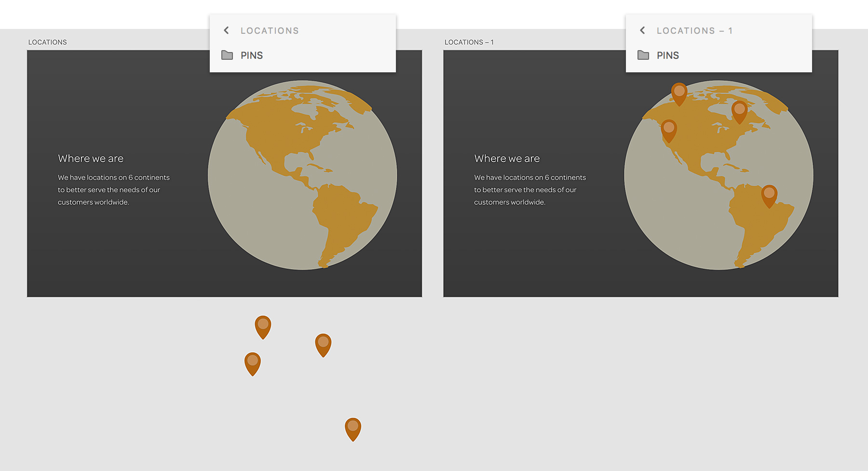Click "Where we are" heading in LOCATIONS – 1 artboard
The height and width of the screenshot is (471, 868).
507,159
